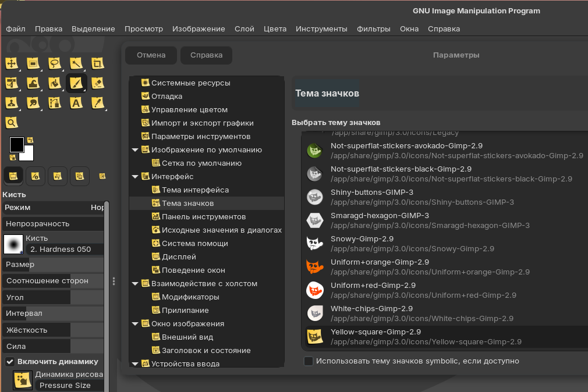Choose the White-chips-Gimp-2.9 icon theme
This screenshot has height=392, width=588.
coord(444,313)
